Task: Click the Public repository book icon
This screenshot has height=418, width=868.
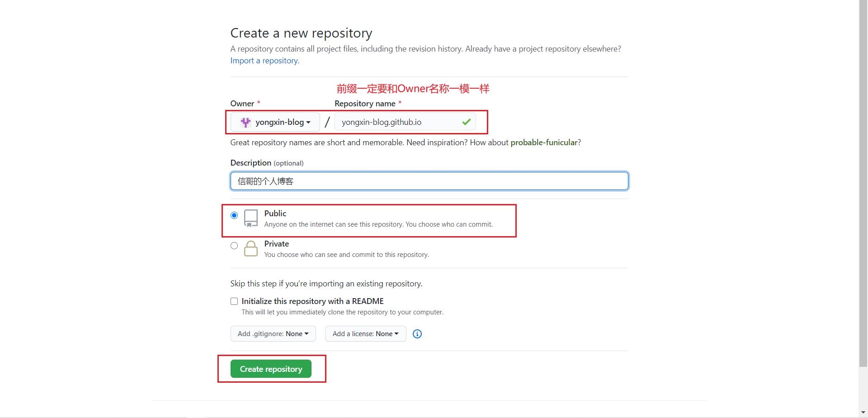Action: click(x=251, y=218)
